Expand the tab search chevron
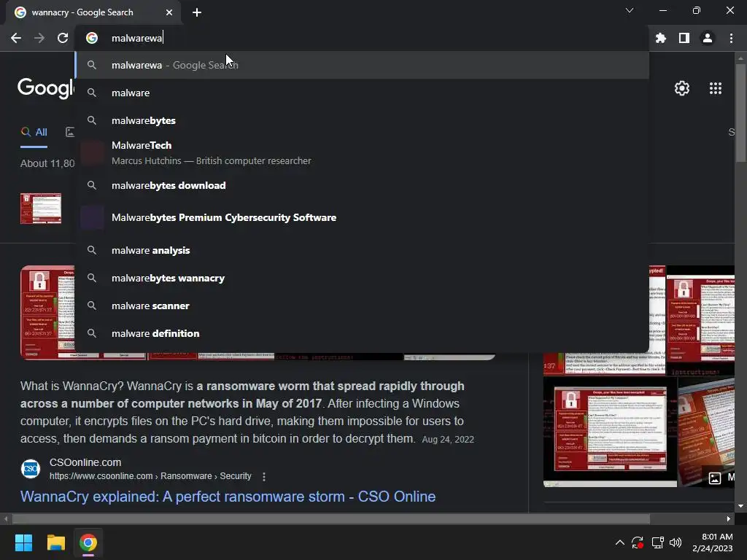Image resolution: width=747 pixels, height=560 pixels. (630, 10)
